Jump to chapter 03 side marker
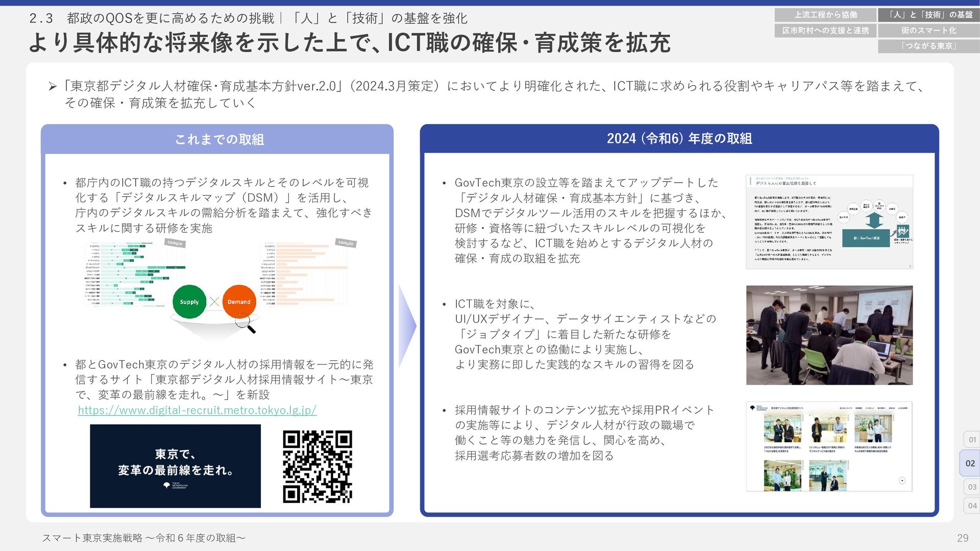The width and height of the screenshot is (980, 551). coord(972,487)
